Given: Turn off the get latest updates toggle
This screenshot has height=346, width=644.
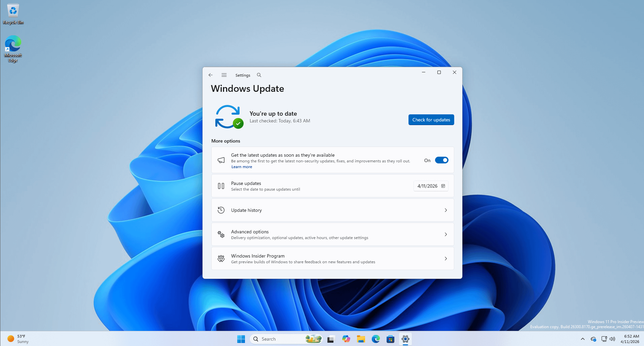Looking at the screenshot, I should click(x=441, y=160).
